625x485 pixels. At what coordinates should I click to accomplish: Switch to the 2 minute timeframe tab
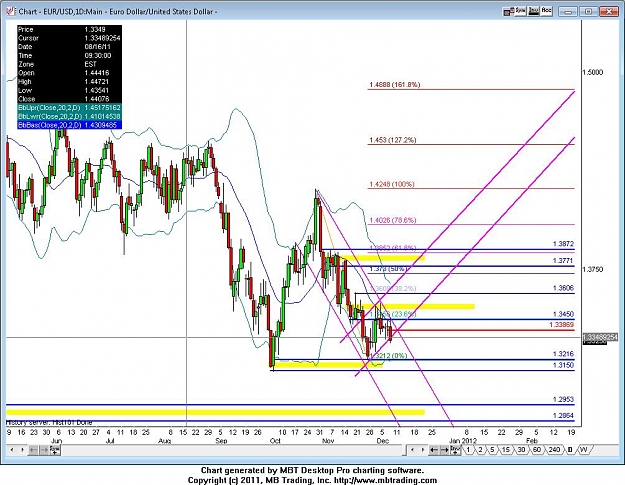coord(480,450)
